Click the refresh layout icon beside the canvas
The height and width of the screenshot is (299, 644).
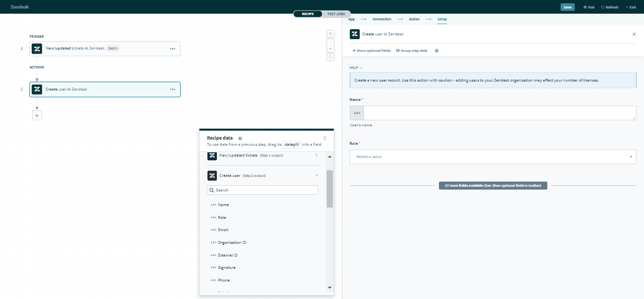tap(330, 34)
